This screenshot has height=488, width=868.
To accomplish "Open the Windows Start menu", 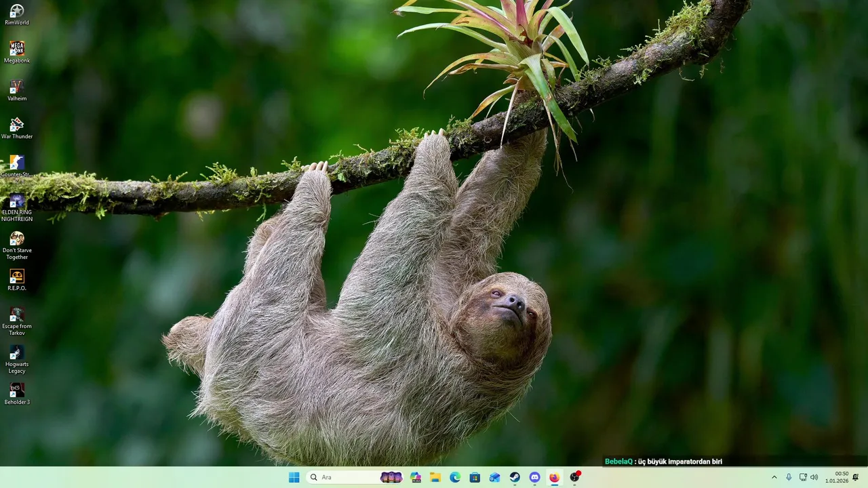I will click(294, 477).
